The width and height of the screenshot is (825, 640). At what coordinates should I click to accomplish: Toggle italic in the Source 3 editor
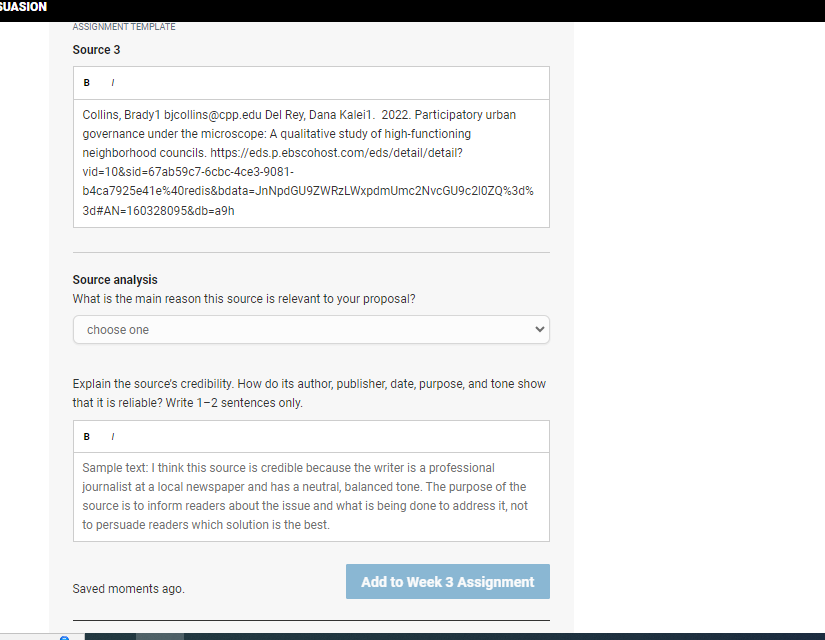(x=113, y=83)
